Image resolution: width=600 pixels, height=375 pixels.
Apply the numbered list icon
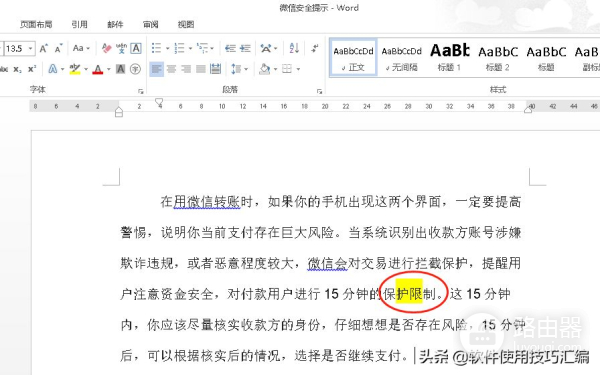(179, 48)
